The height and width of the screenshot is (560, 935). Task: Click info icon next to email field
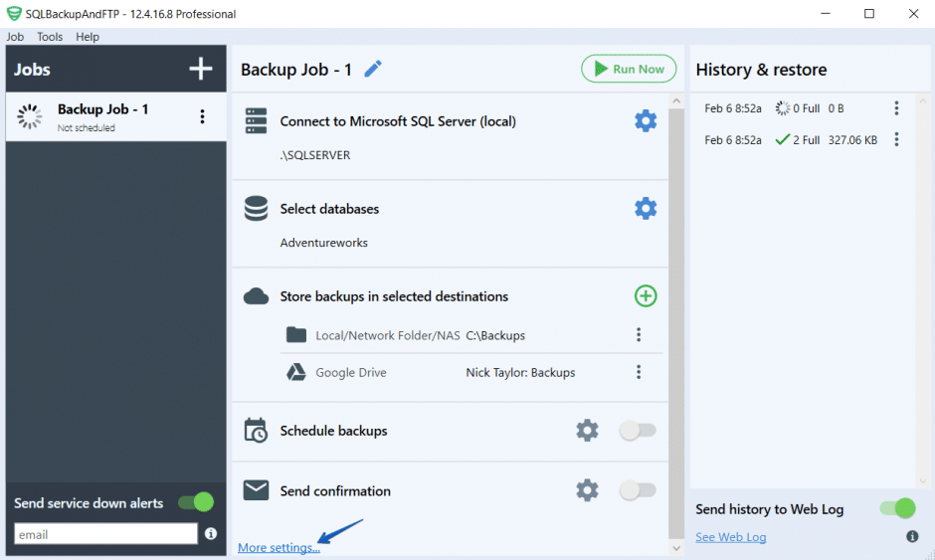click(x=211, y=534)
